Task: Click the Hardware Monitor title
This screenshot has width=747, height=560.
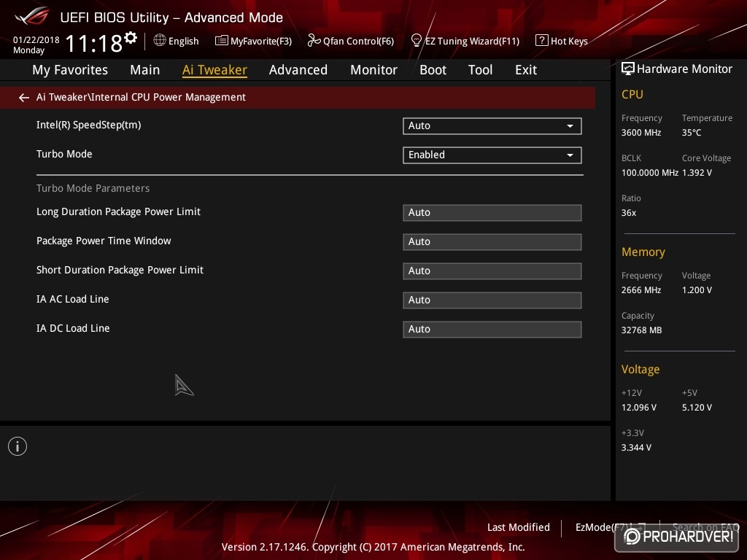Action: (x=684, y=69)
